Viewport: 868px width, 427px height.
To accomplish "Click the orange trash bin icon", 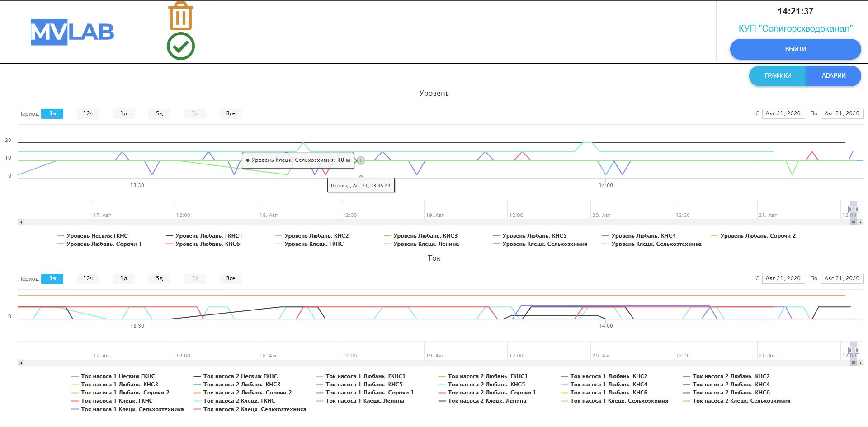I will pyautogui.click(x=181, y=16).
